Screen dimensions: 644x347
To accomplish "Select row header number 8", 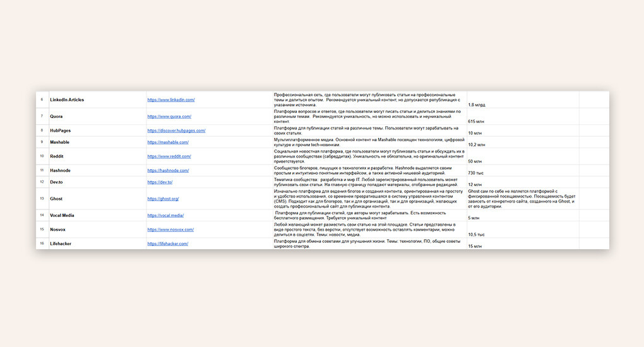I will (42, 131).
